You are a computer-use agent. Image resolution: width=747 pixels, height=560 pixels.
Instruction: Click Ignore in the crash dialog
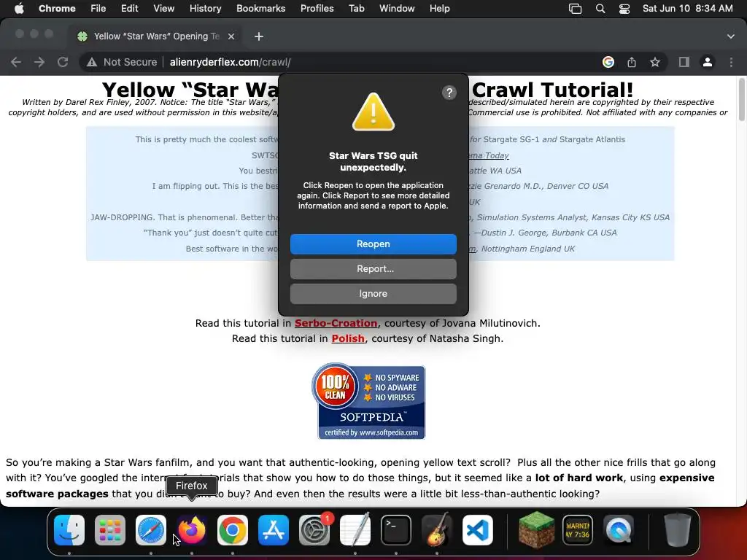pyautogui.click(x=373, y=293)
